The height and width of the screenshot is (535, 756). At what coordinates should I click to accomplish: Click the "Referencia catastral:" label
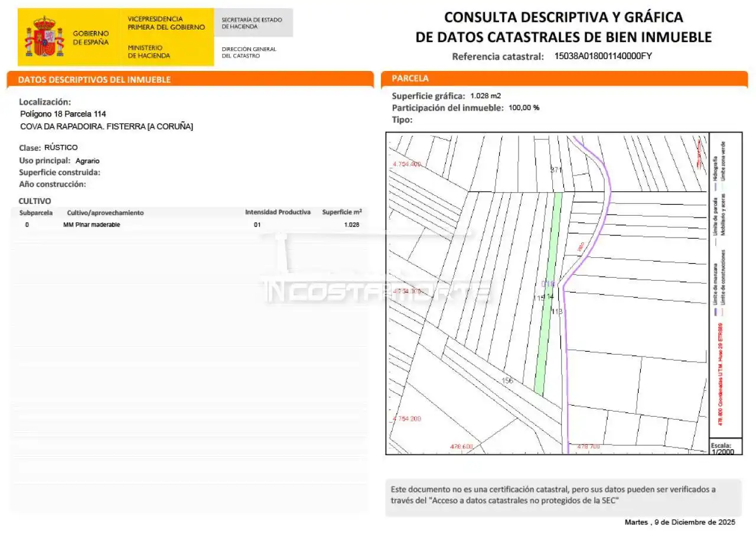498,57
